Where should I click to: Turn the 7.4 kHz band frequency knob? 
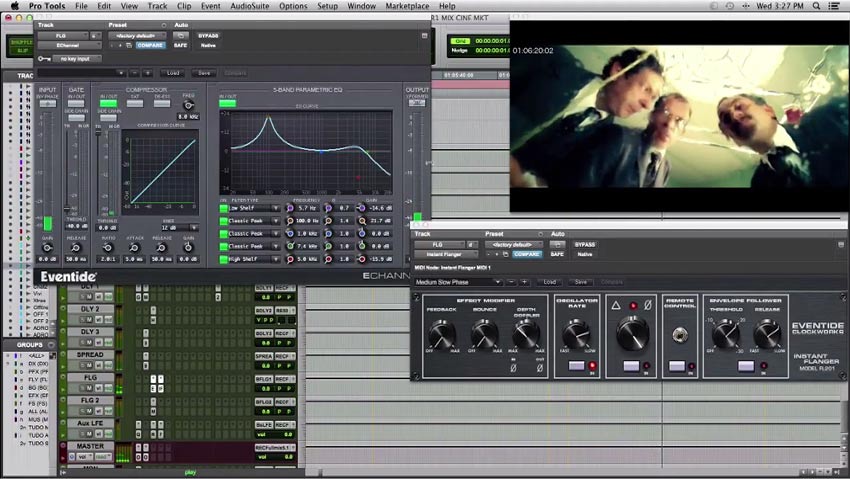[289, 247]
